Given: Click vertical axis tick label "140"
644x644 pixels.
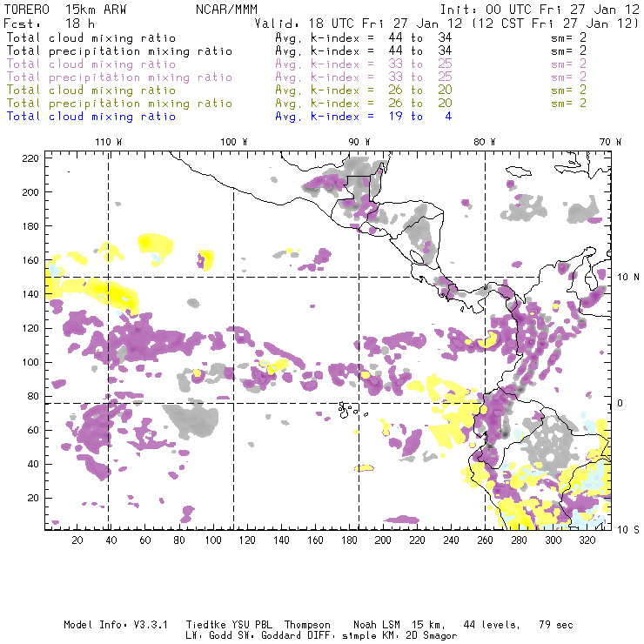Looking at the screenshot, I should tap(30, 294).
